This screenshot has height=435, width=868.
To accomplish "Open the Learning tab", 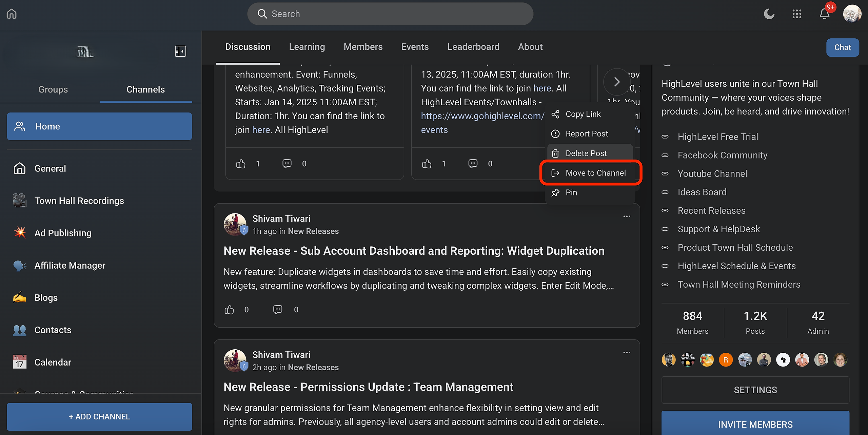I will 307,47.
